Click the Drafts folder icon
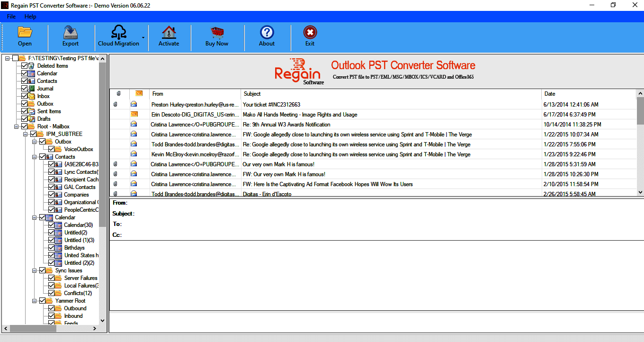Image resolution: width=644 pixels, height=342 pixels. click(x=32, y=119)
